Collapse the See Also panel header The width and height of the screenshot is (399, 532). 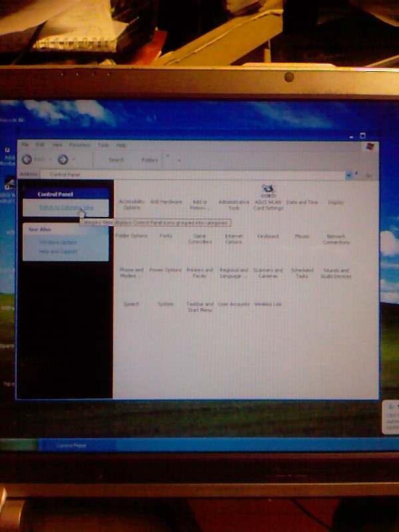click(x=66, y=229)
